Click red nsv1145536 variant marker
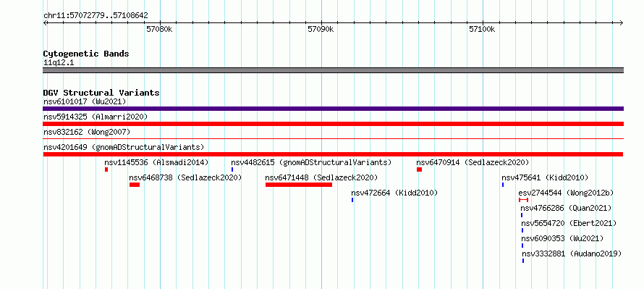 106,169
